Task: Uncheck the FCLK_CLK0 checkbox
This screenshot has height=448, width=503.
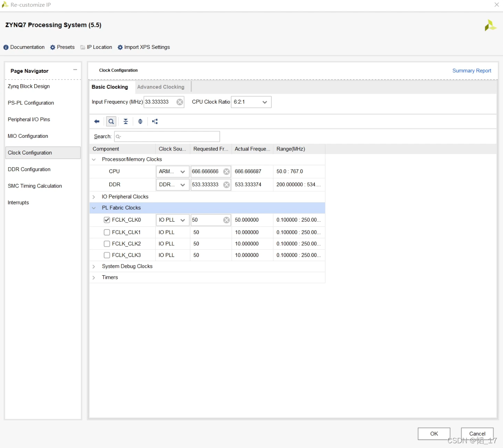Action: [107, 220]
